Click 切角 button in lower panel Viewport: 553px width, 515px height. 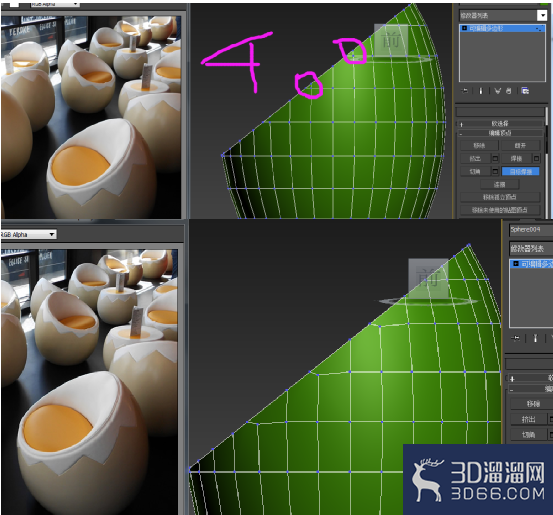tap(528, 435)
